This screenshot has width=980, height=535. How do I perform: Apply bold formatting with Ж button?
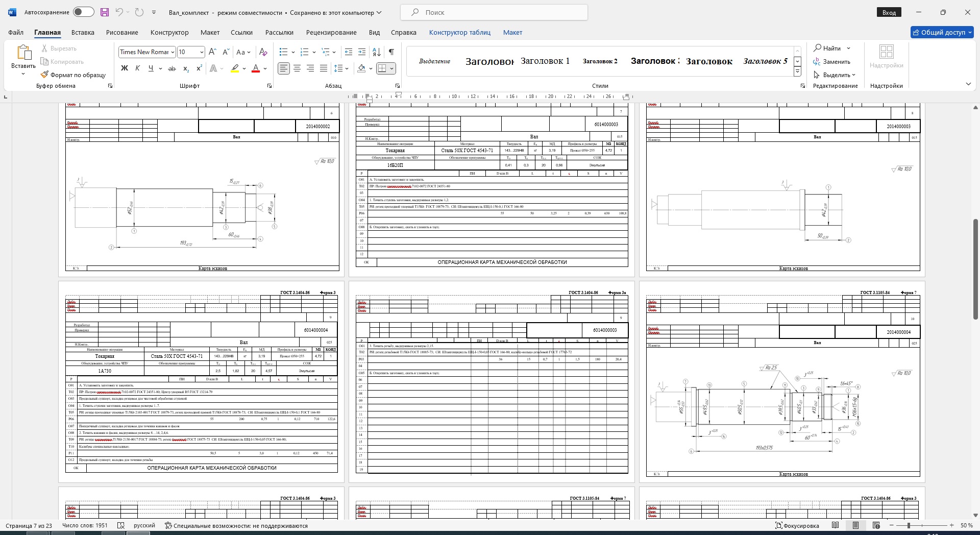pyautogui.click(x=124, y=68)
